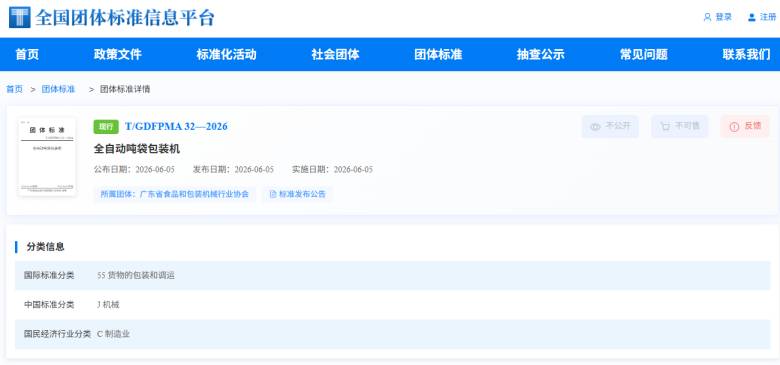The width and height of the screenshot is (780, 365).
Task: Click the 发布日期 2026-06-05 text
Action: point(233,170)
